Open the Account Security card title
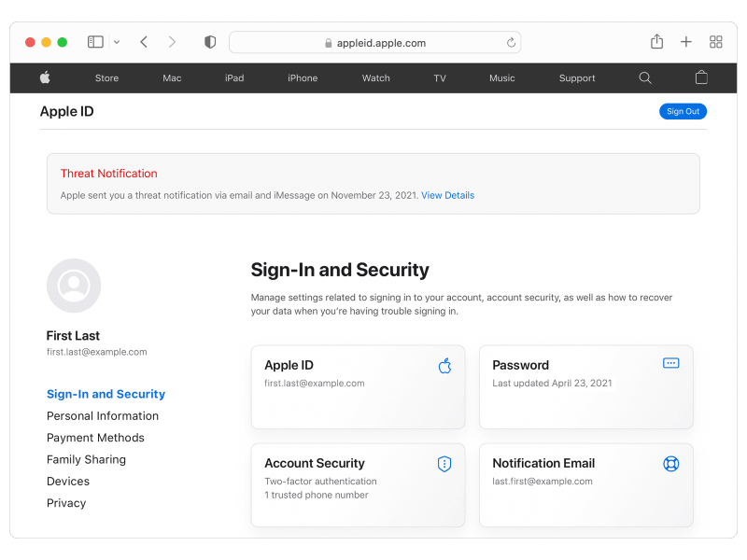The image size is (747, 560). pos(315,463)
